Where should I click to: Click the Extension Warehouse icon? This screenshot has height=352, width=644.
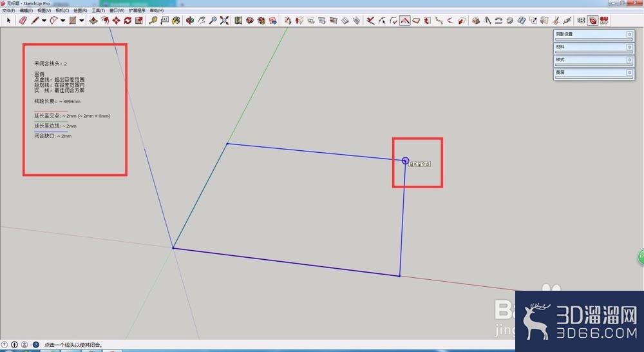coord(261,21)
